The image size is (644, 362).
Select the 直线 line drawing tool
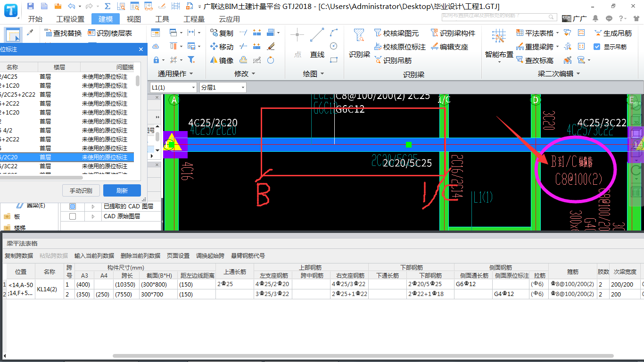coord(317,43)
